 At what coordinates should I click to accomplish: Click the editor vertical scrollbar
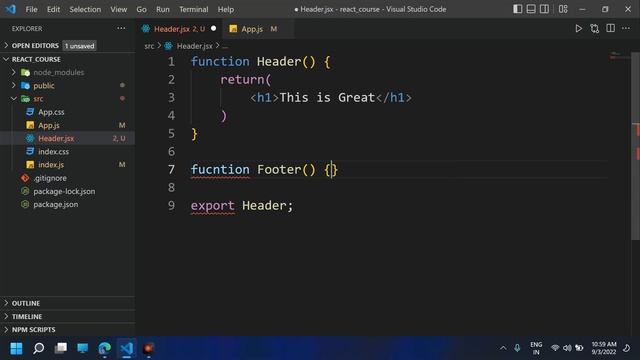[636, 147]
